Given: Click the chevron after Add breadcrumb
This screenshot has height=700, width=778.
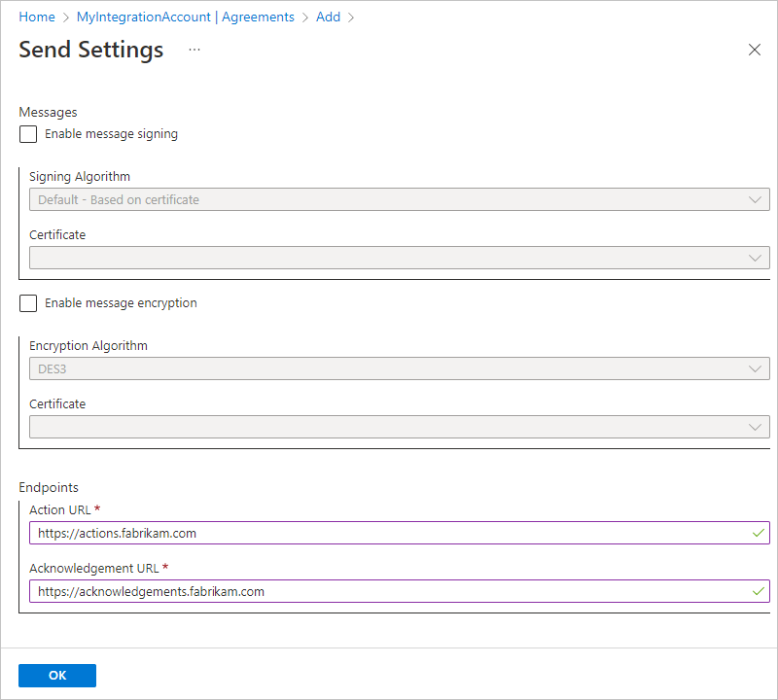Looking at the screenshot, I should pyautogui.click(x=351, y=17).
